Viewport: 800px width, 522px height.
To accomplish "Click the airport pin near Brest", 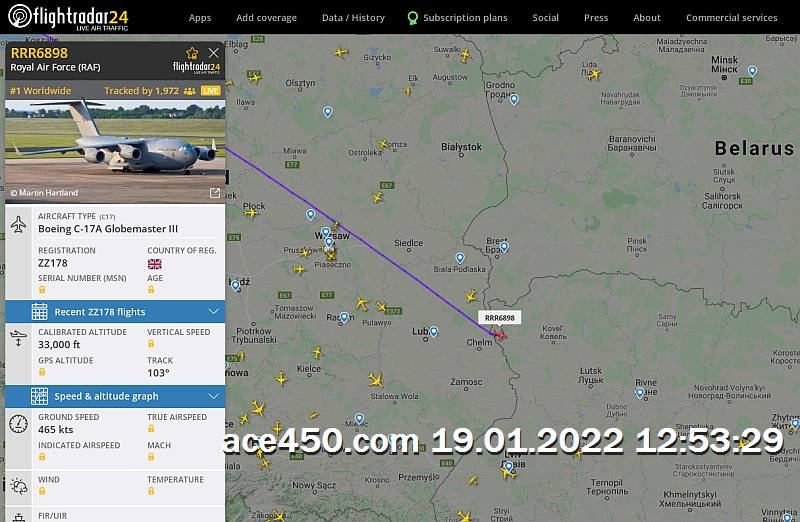I will coord(504,247).
